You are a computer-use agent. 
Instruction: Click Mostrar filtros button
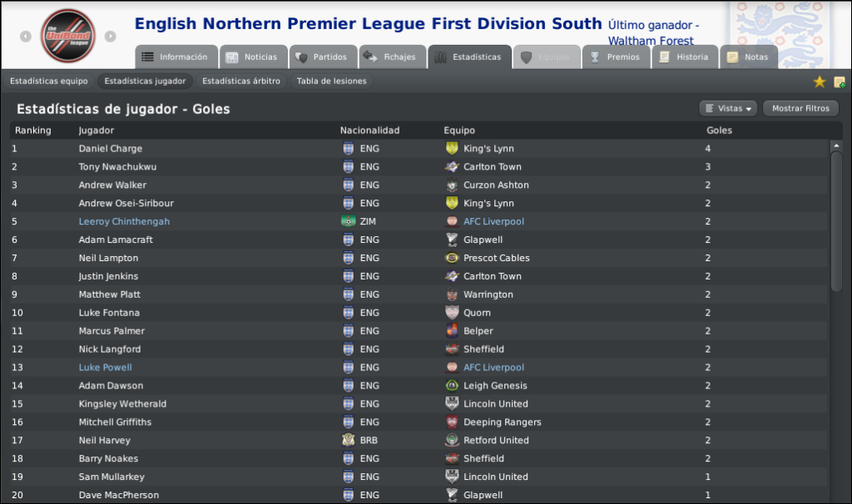coord(800,109)
